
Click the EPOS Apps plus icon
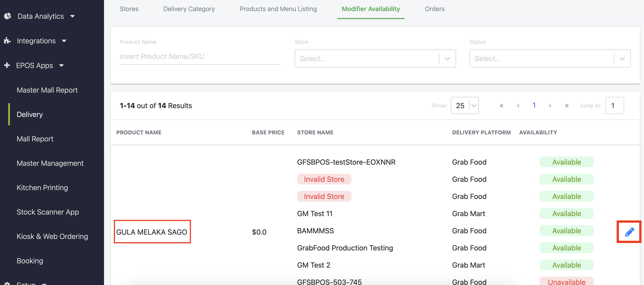7,65
